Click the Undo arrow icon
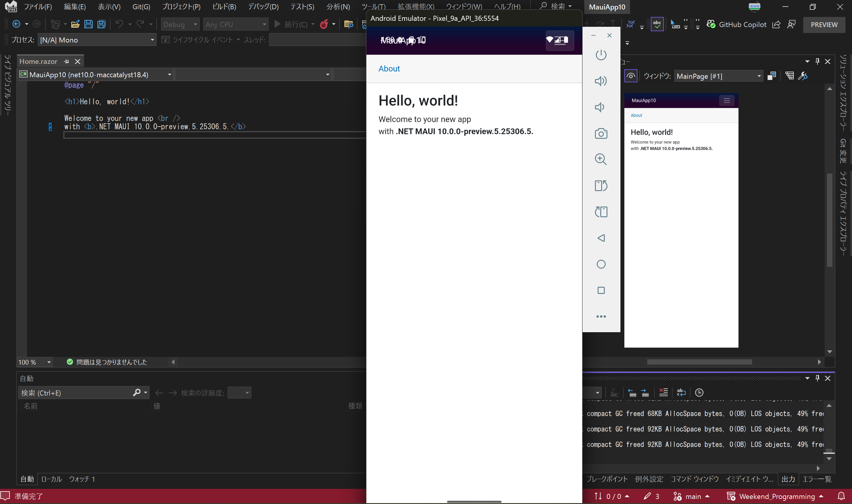852x504 pixels. [x=119, y=24]
